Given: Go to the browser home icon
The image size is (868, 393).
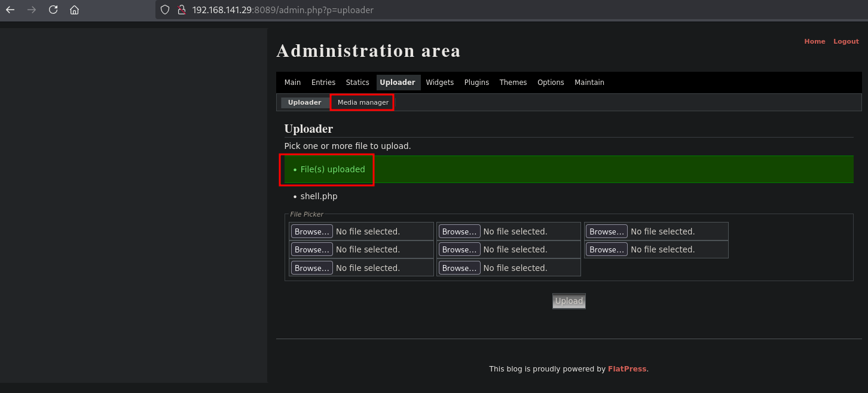Looking at the screenshot, I should 74,10.
